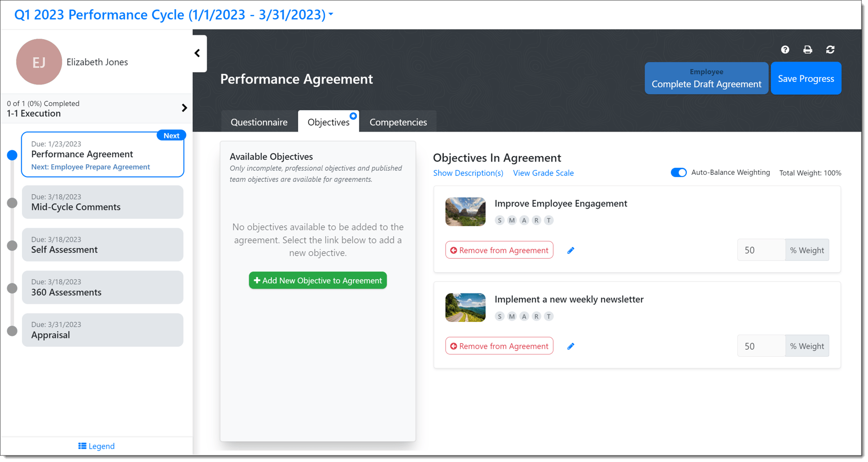
Task: Open the Legend link
Action: 96,446
